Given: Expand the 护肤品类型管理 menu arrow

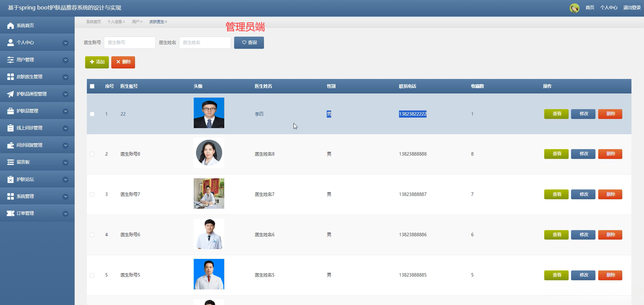Looking at the screenshot, I should coord(65,94).
